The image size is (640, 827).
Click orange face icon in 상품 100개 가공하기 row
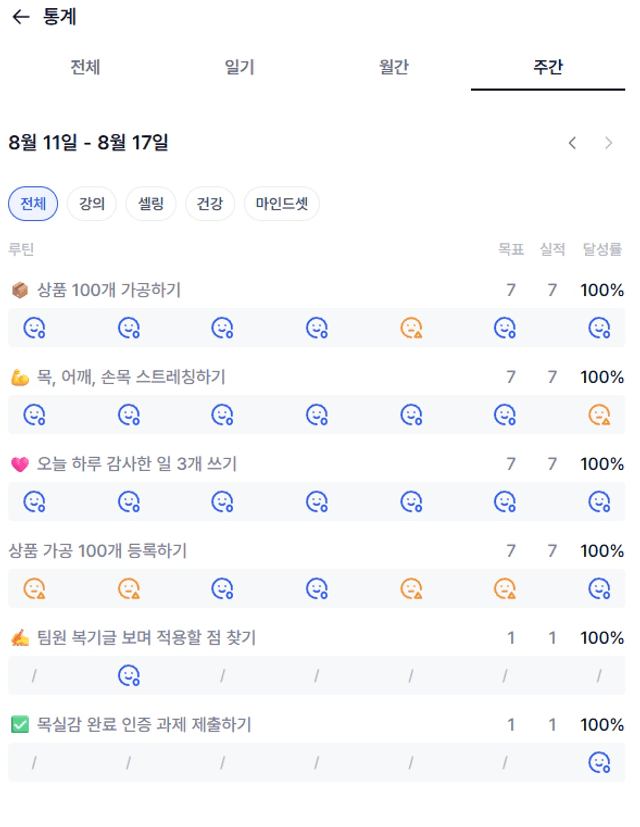tap(411, 328)
